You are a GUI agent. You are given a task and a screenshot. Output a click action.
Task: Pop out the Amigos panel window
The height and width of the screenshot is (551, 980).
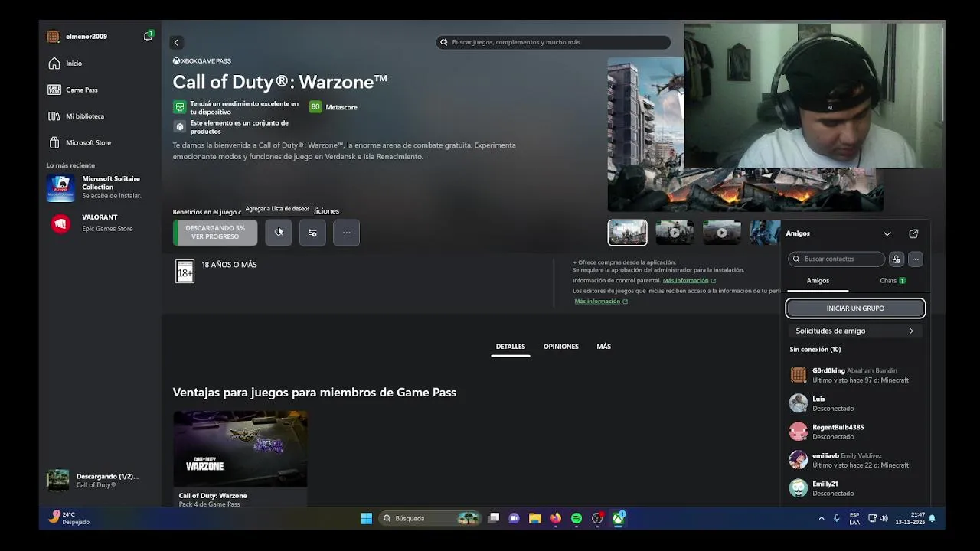pos(913,233)
